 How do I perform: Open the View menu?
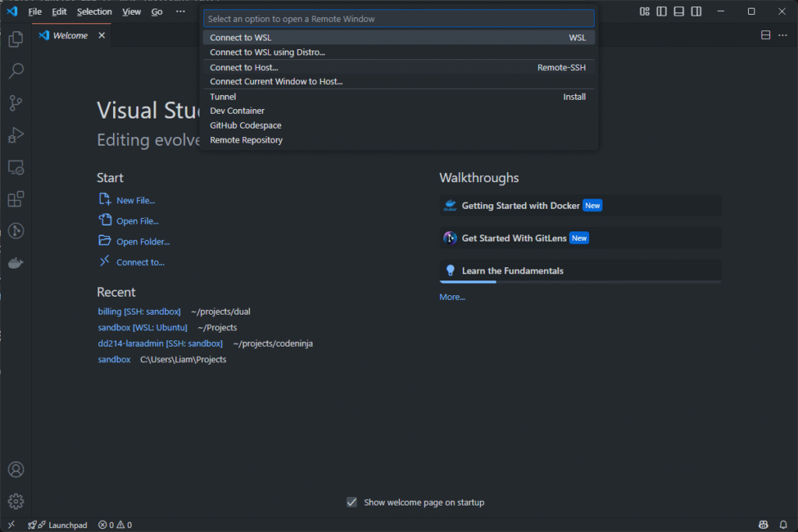click(x=131, y=11)
